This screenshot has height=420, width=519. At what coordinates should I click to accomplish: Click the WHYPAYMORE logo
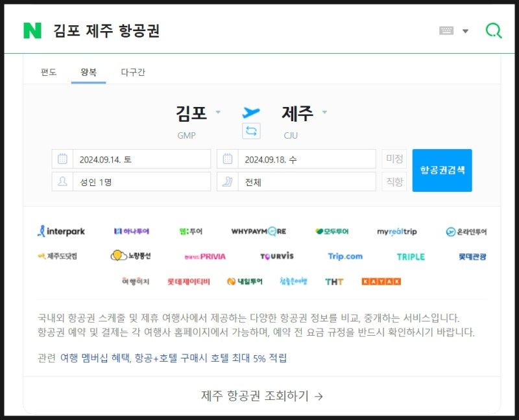pos(258,231)
